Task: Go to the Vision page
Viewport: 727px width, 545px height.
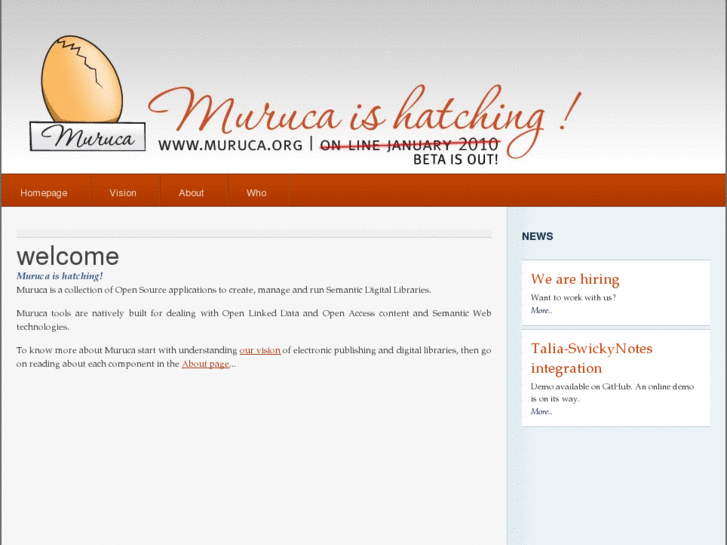Action: 123,193
